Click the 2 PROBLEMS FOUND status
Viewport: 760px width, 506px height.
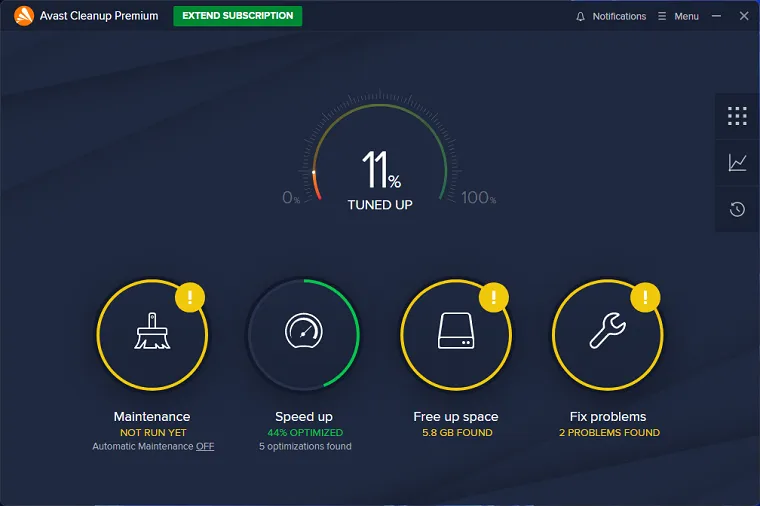(x=609, y=433)
